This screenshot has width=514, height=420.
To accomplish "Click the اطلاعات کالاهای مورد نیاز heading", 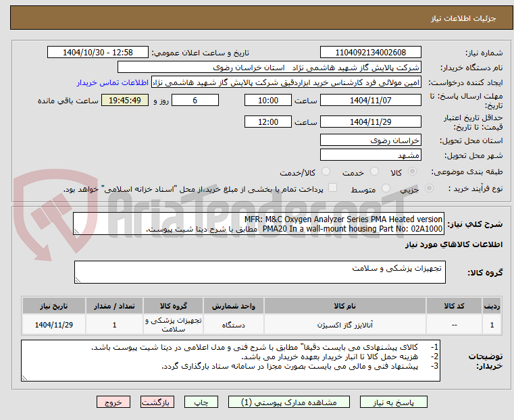I will [454, 244].
